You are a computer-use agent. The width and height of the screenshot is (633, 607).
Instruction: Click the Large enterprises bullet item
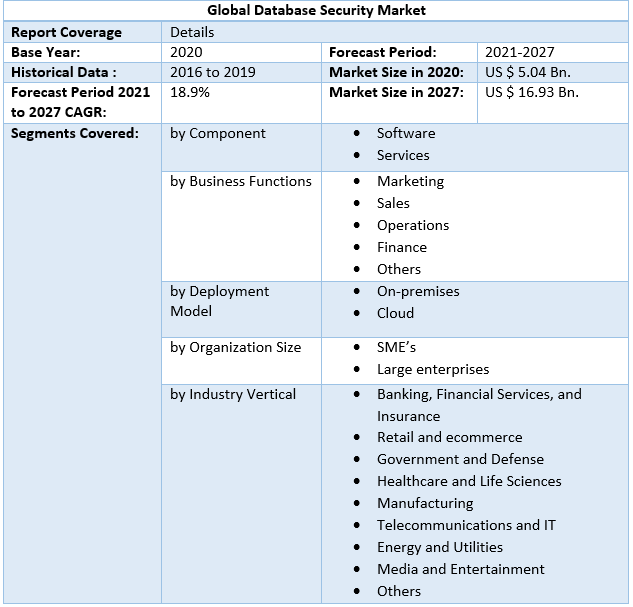[433, 369]
